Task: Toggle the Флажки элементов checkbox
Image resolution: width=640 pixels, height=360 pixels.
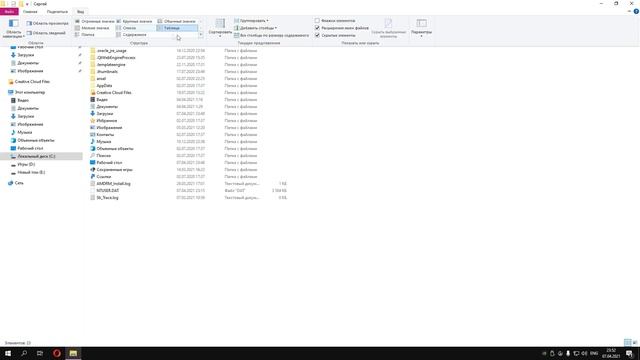Action: point(317,20)
